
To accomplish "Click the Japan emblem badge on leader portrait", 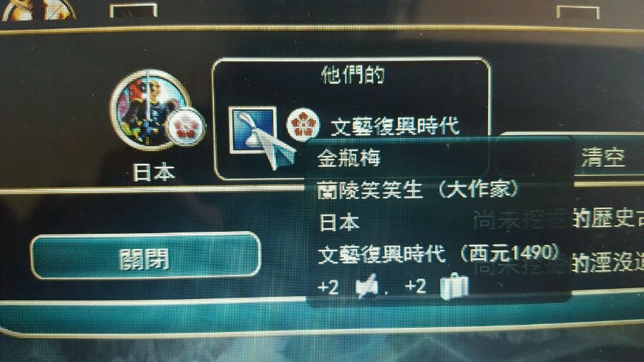I will pyautogui.click(x=185, y=127).
